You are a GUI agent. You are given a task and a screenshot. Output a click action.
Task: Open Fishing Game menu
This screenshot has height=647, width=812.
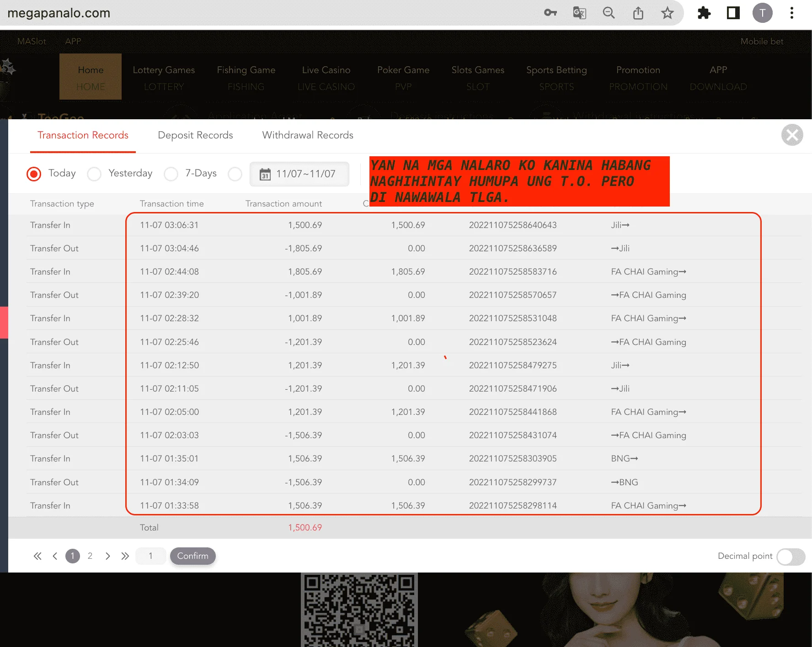tap(246, 77)
